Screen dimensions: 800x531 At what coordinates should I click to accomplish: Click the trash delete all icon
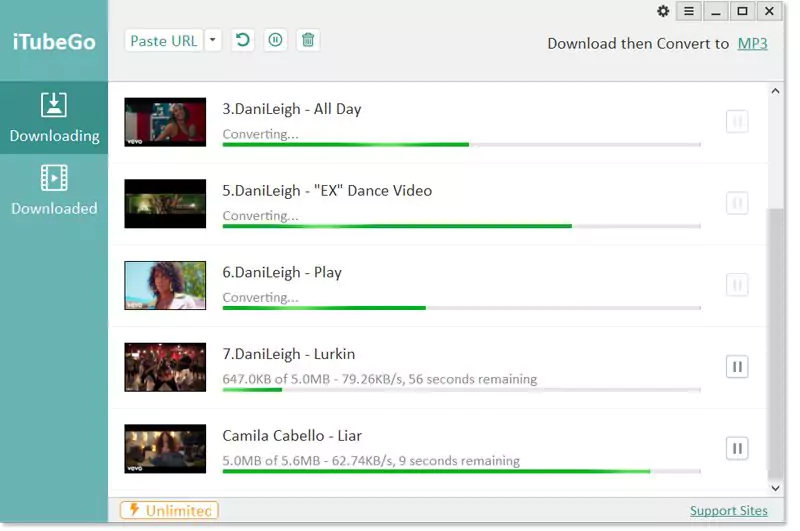pos(308,40)
